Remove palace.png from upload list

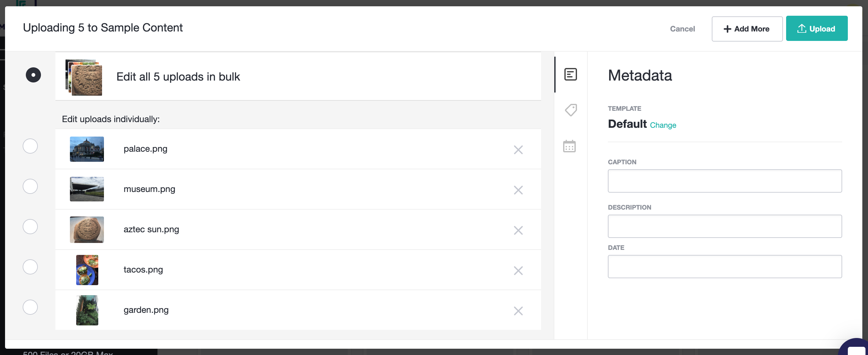[518, 150]
